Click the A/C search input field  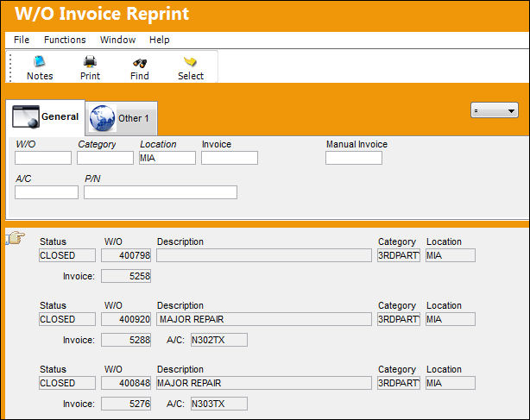click(47, 192)
